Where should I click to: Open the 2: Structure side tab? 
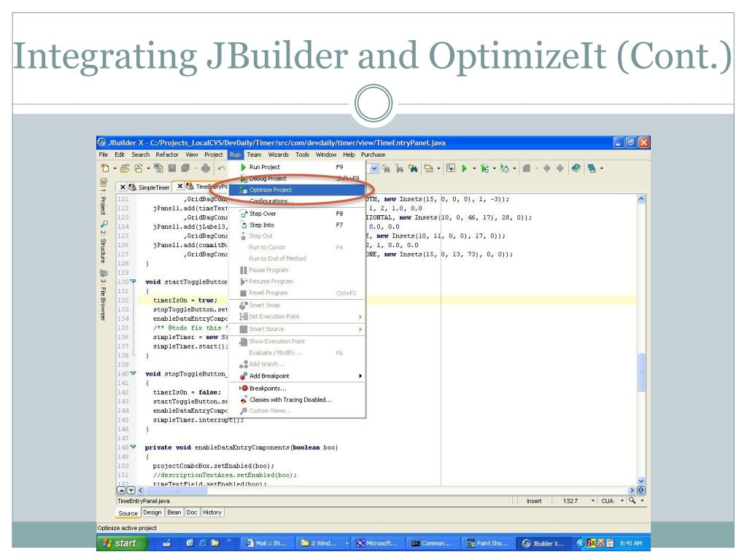tap(104, 242)
